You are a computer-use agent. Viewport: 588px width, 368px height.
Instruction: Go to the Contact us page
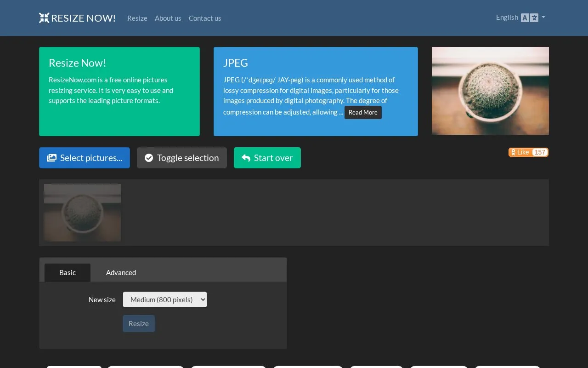click(205, 18)
